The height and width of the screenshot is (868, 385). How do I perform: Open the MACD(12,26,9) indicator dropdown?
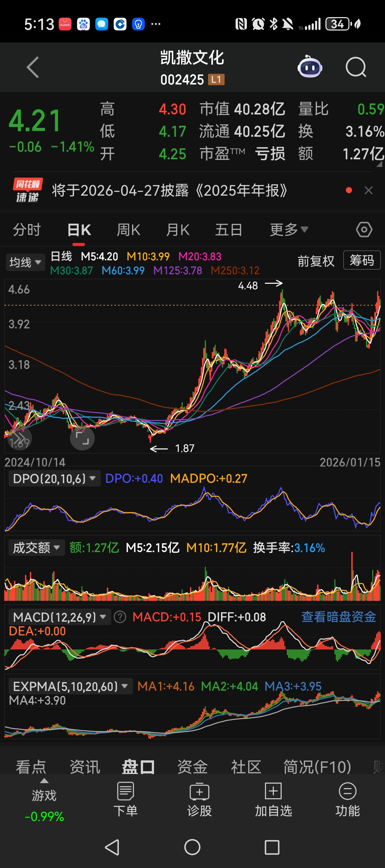click(x=59, y=617)
